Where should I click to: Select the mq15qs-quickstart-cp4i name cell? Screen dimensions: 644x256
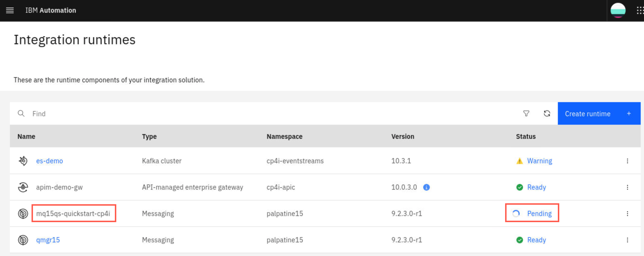tap(73, 213)
